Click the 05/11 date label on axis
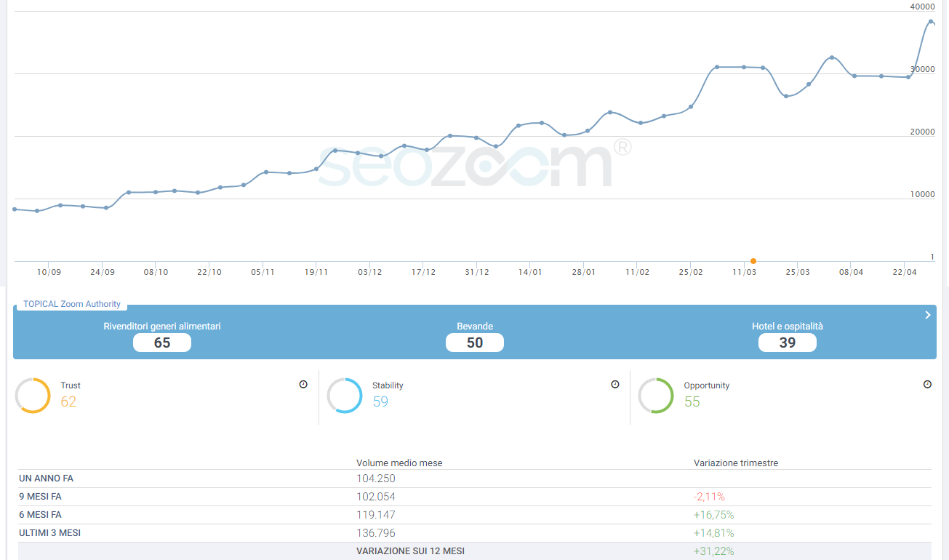The height and width of the screenshot is (560, 949). tap(263, 272)
